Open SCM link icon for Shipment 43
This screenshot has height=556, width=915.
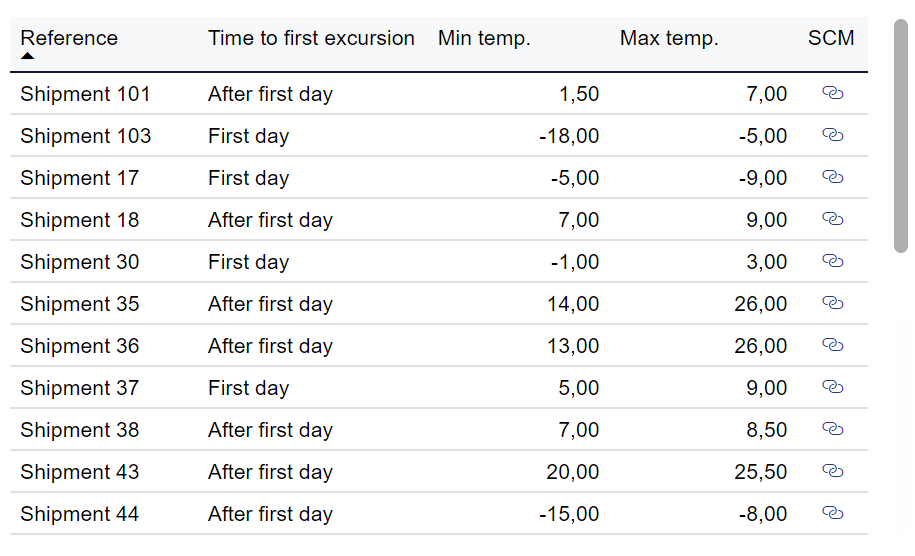833,471
